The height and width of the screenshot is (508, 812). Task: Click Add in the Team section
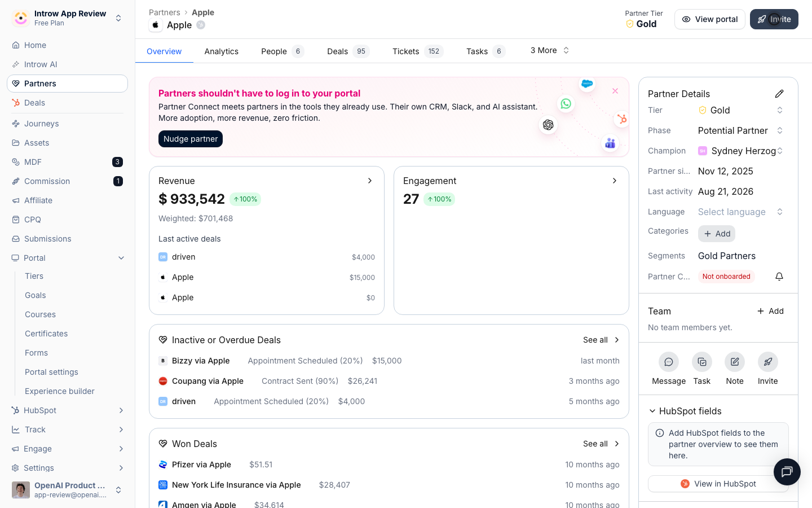[x=770, y=311]
